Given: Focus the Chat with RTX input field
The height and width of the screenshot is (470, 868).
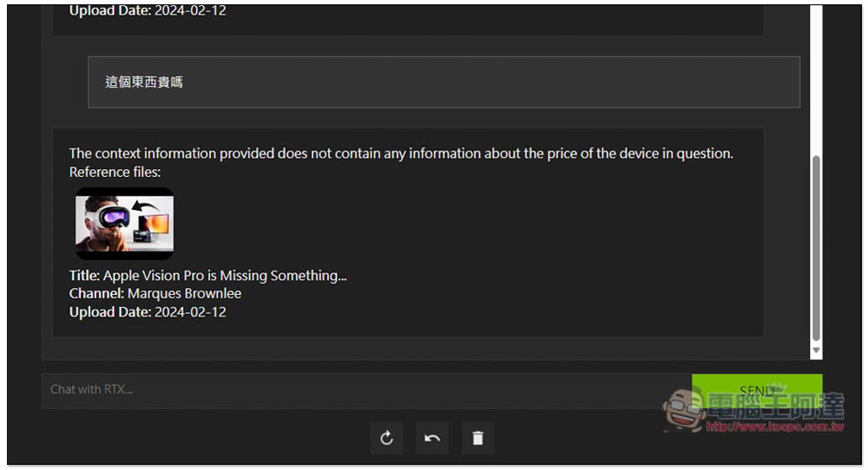Looking at the screenshot, I should tap(366, 390).
